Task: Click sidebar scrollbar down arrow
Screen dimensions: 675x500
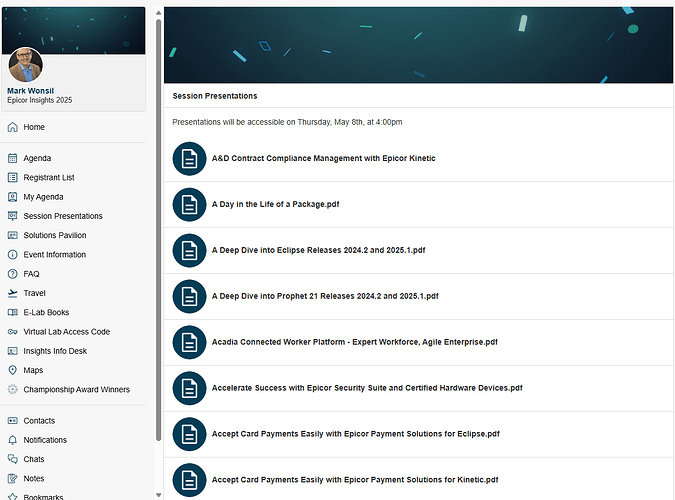Action: point(158,495)
